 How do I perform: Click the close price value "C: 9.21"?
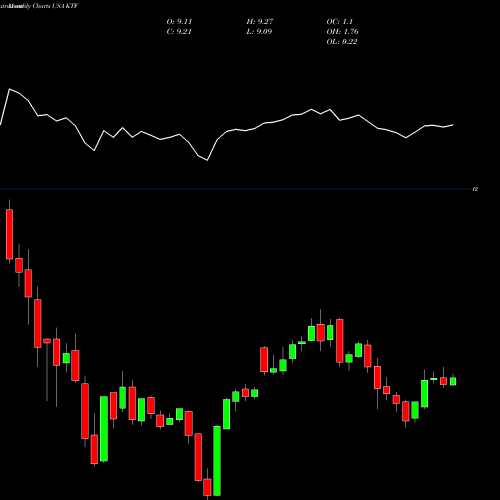179,32
